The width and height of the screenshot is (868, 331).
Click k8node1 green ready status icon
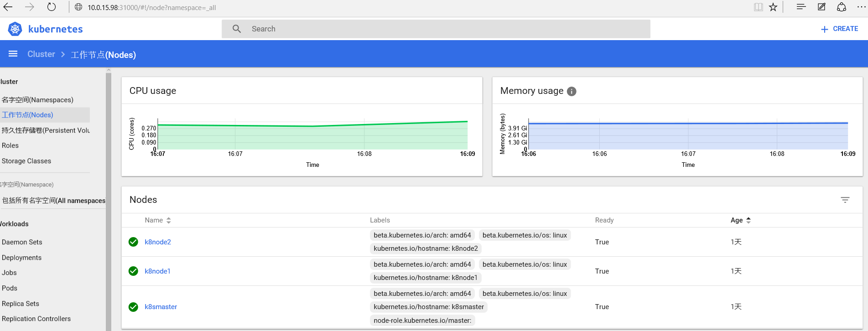pos(133,271)
